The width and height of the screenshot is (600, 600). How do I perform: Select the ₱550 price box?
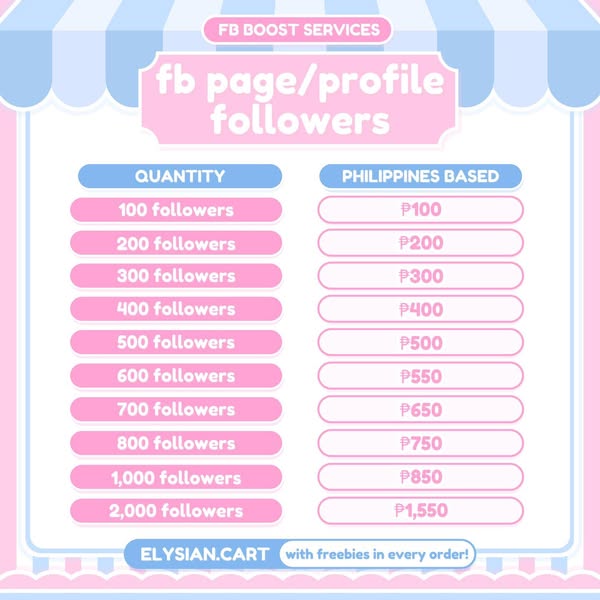point(420,376)
